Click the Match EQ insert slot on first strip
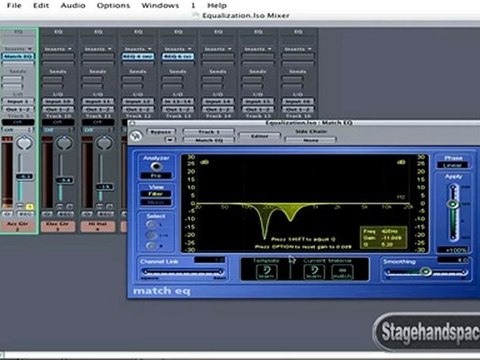Image resolution: width=480 pixels, height=360 pixels. [x=18, y=57]
